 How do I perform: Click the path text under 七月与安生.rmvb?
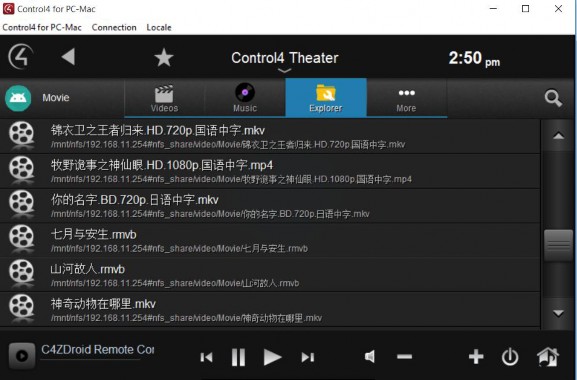point(180,249)
